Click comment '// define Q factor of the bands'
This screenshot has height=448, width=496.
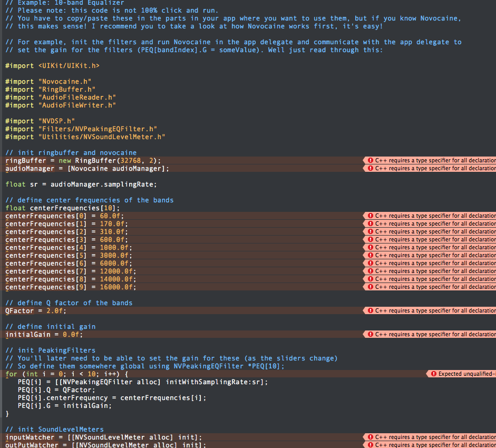tap(69, 303)
